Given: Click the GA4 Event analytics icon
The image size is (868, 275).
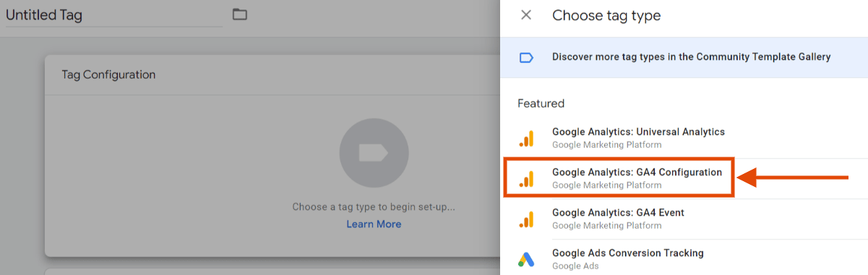Looking at the screenshot, I should pos(526,219).
